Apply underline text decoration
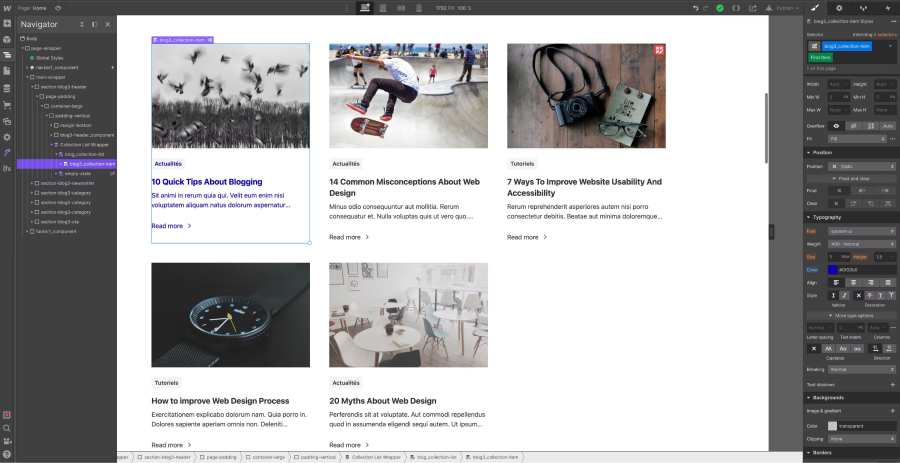The width and height of the screenshot is (900, 463). (880, 295)
